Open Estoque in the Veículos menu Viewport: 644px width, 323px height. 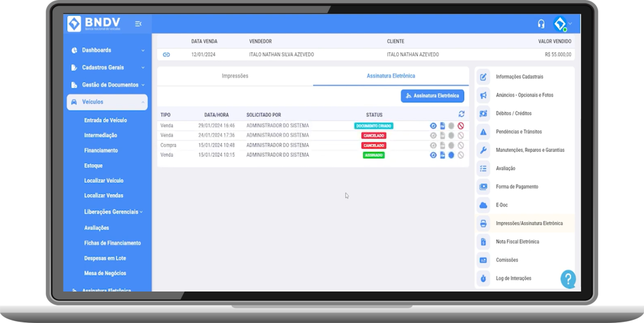93,166
